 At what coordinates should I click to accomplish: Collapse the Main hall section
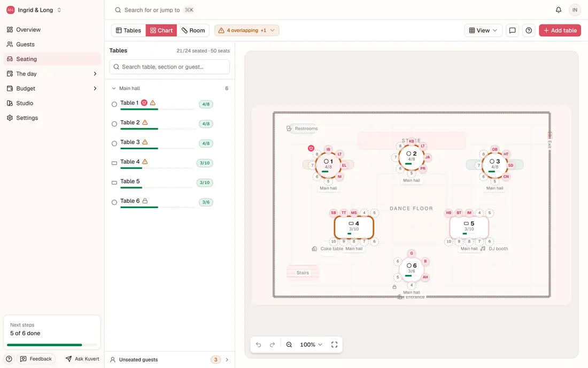coord(114,89)
